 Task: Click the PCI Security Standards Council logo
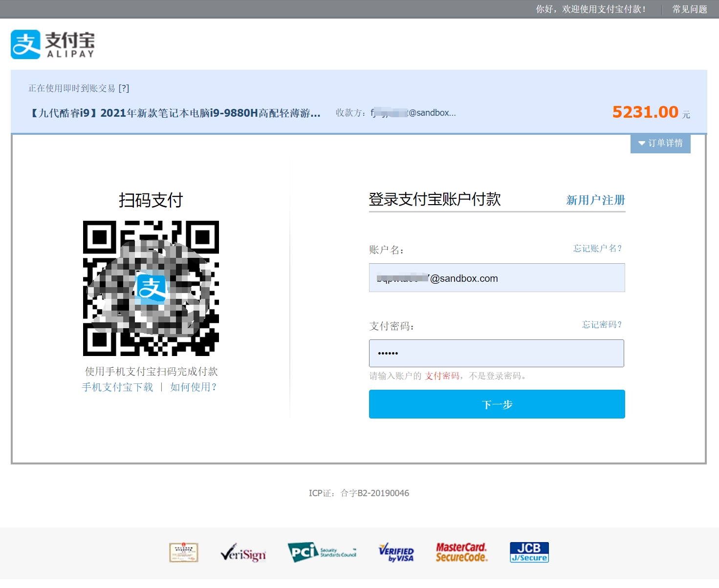tap(322, 552)
